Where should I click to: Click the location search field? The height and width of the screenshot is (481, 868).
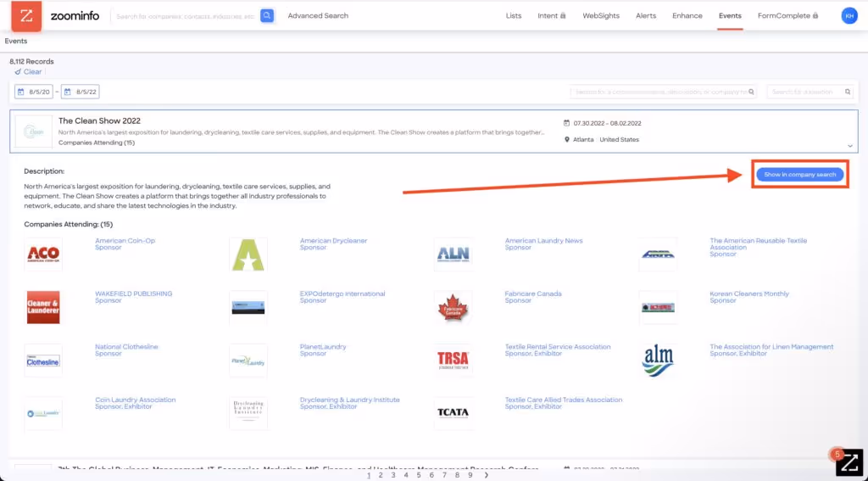point(810,92)
